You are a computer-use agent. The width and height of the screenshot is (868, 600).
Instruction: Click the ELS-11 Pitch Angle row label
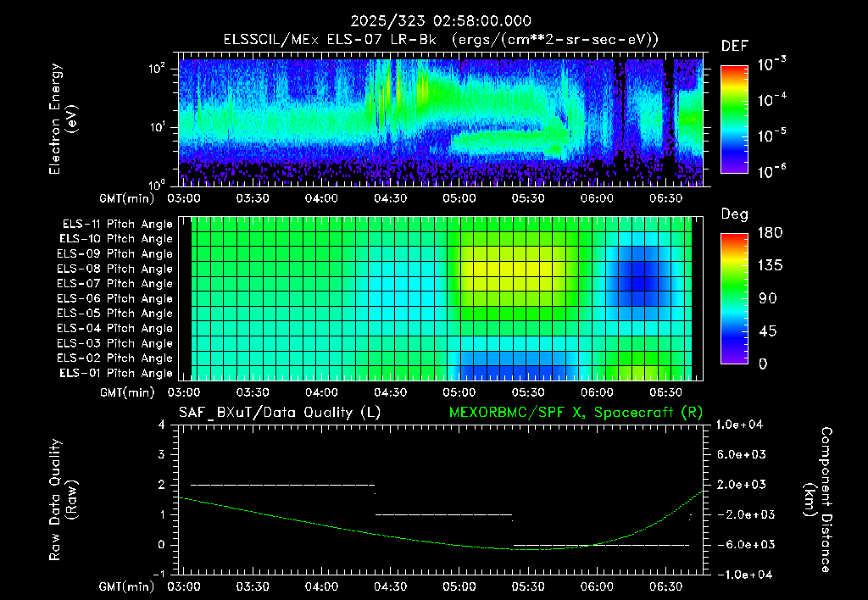coord(117,225)
